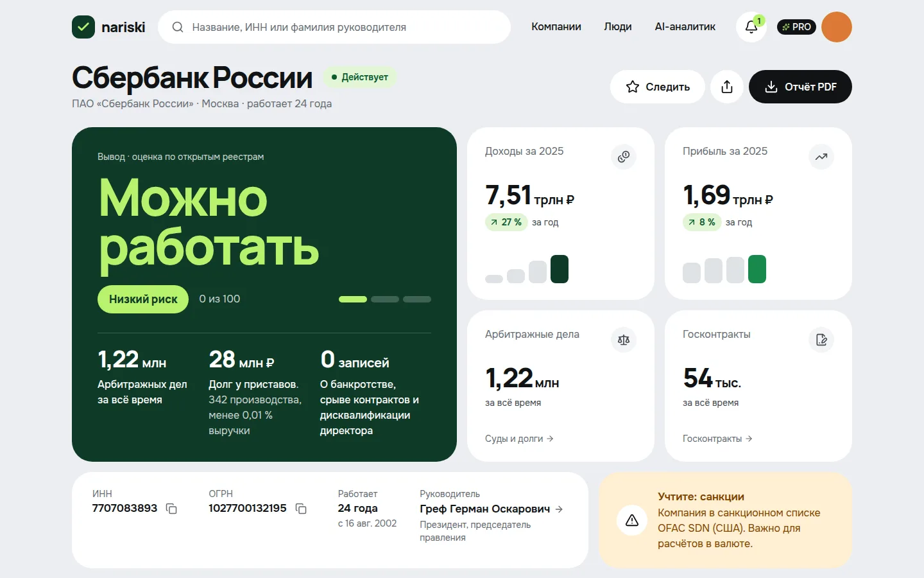The height and width of the screenshot is (578, 924).
Task: Click the share icon button
Action: point(727,87)
